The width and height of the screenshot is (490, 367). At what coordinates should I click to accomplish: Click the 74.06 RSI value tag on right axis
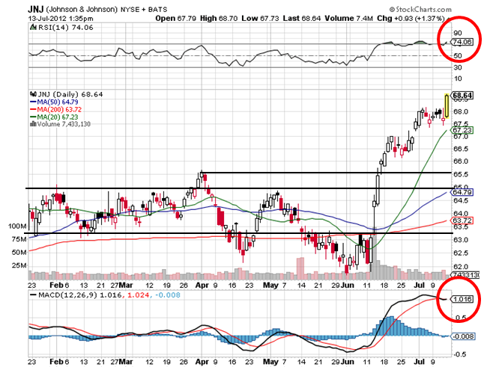click(461, 42)
